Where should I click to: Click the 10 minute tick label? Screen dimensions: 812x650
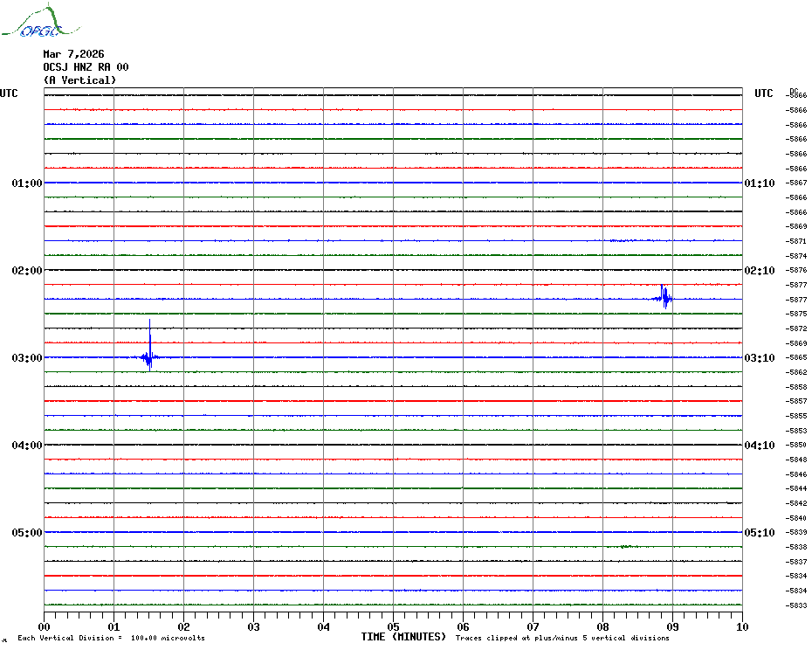(741, 626)
